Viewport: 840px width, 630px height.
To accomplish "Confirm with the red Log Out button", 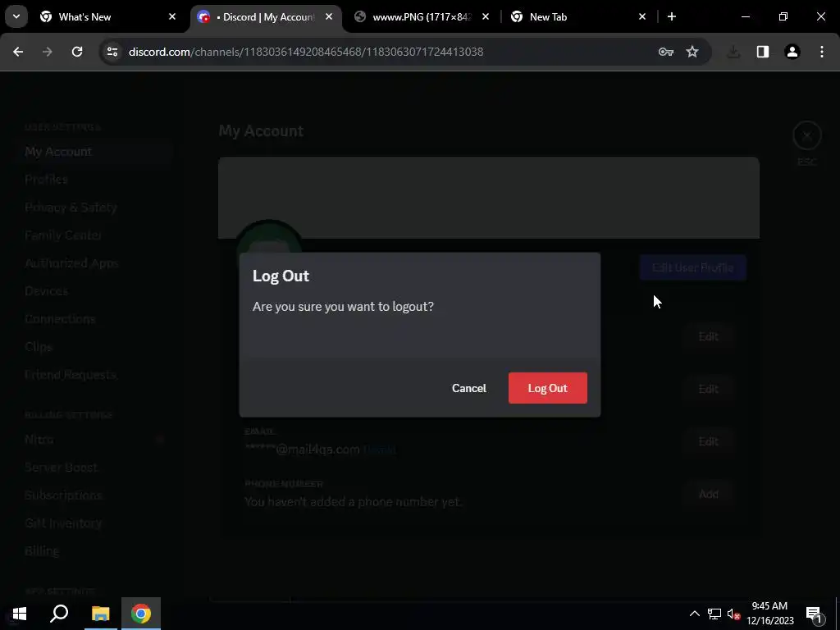I will pyautogui.click(x=547, y=388).
